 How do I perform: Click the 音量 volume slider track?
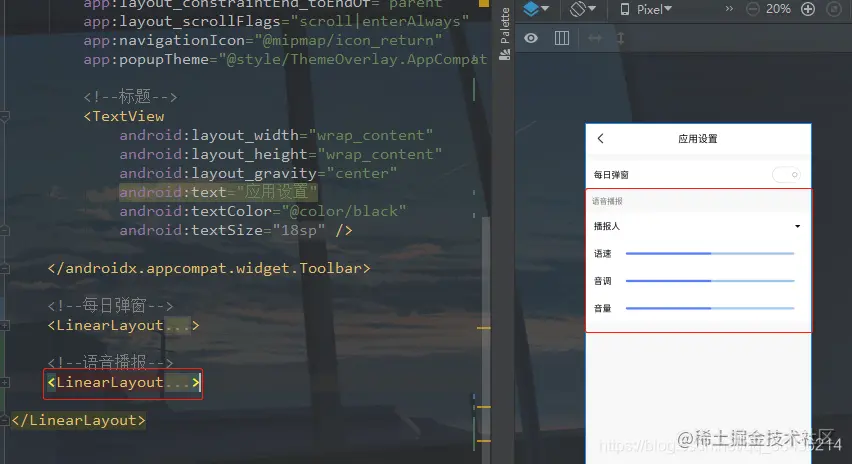pos(710,308)
